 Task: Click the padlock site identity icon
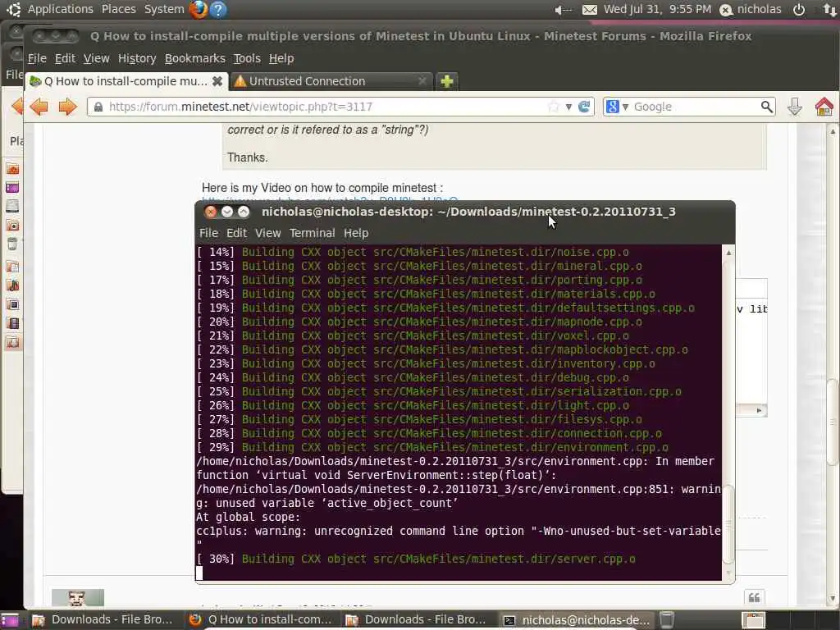(98, 107)
